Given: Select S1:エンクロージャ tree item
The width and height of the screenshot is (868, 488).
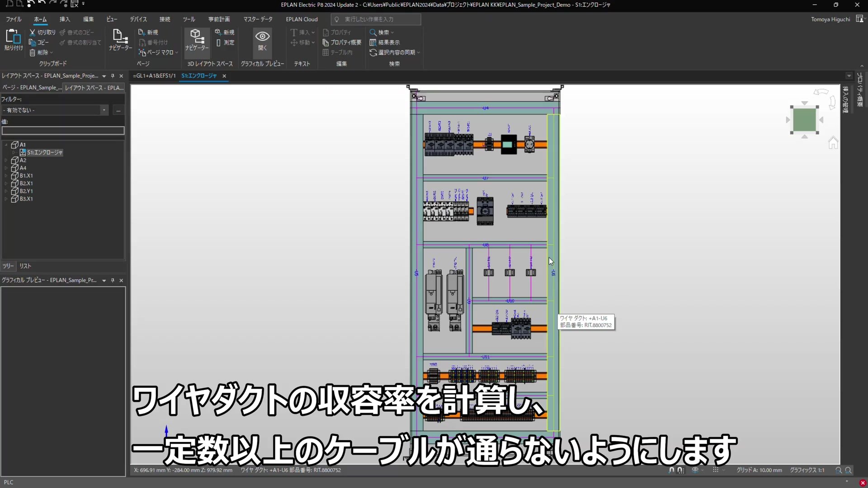Looking at the screenshot, I should pyautogui.click(x=45, y=153).
